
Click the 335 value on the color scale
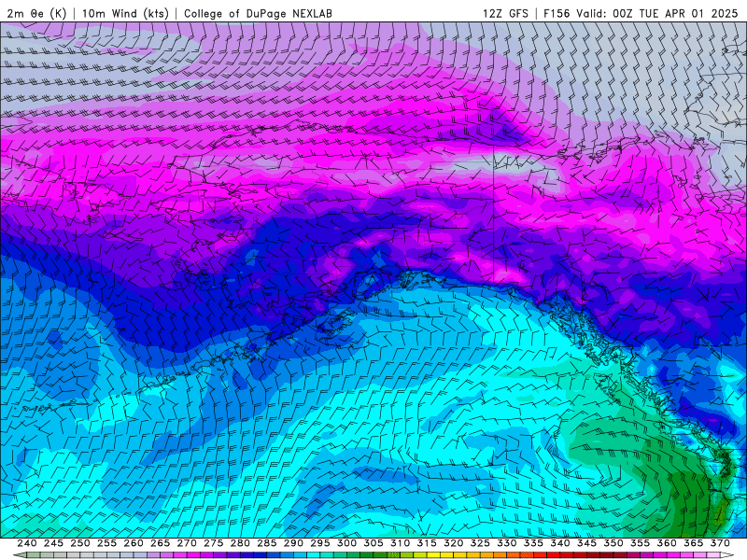tap(533, 543)
